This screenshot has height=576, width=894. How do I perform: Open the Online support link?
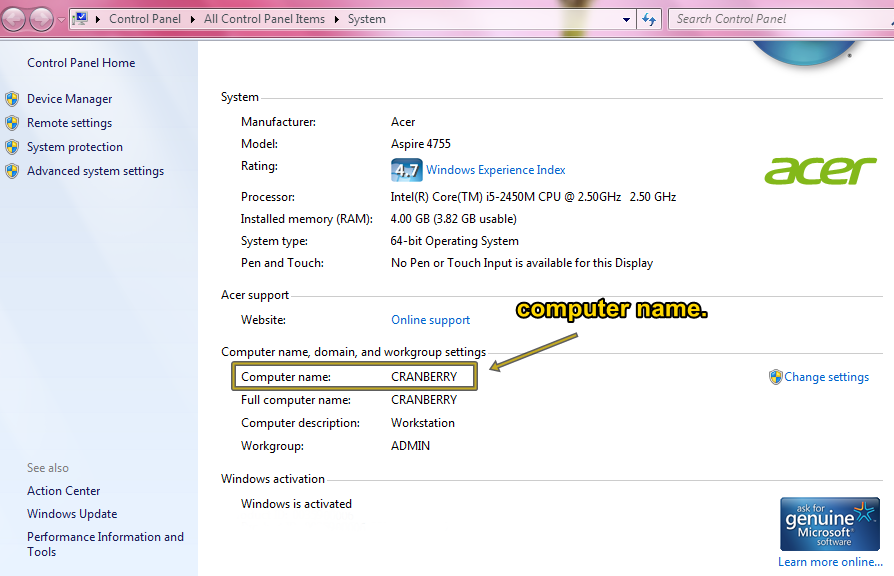pos(430,319)
